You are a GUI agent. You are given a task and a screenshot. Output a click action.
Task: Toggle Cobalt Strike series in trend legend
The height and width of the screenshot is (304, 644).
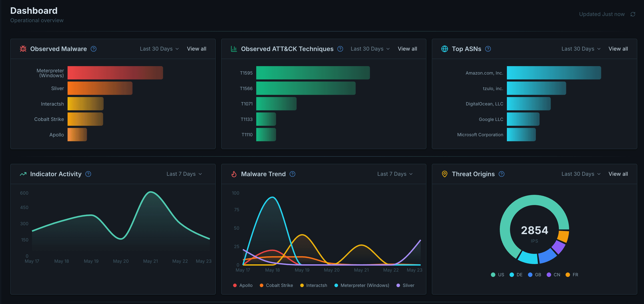point(276,285)
